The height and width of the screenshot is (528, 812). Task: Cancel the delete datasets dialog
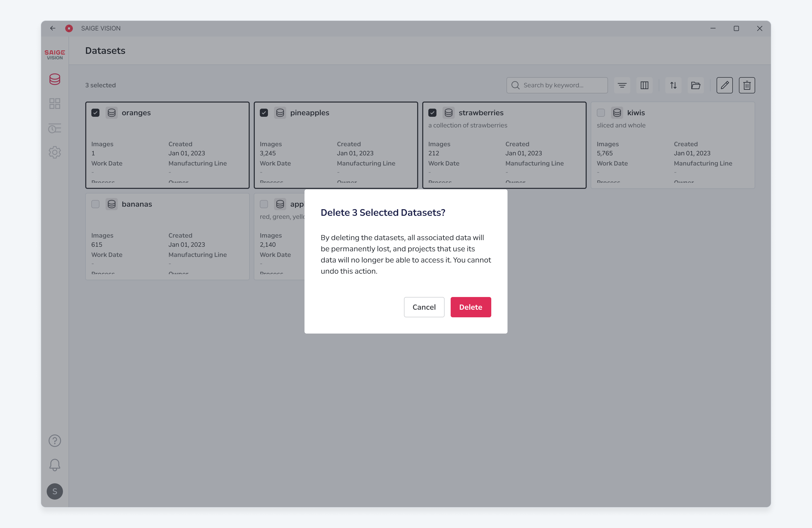[x=424, y=307]
